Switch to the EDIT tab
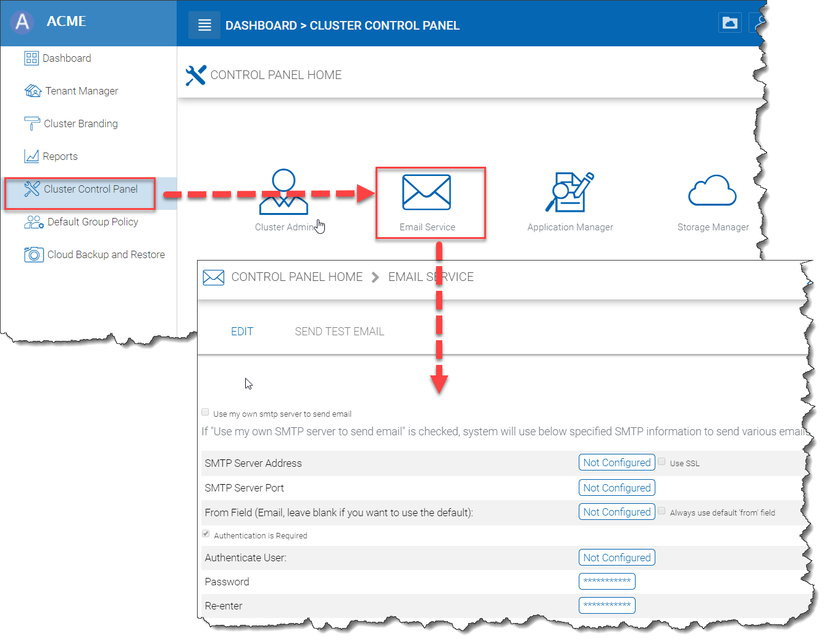Image resolution: width=832 pixels, height=644 pixels. point(242,332)
